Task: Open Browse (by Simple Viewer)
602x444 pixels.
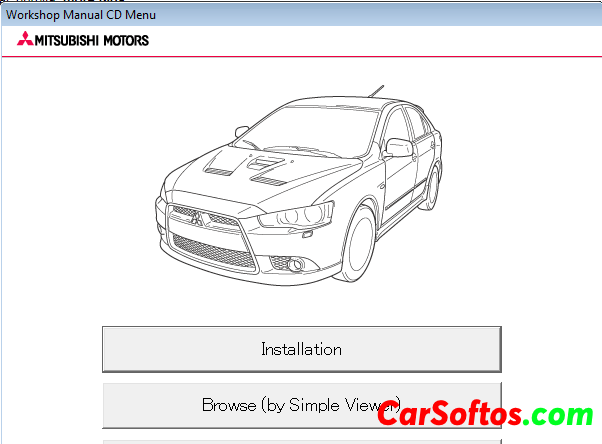Action: click(301, 405)
